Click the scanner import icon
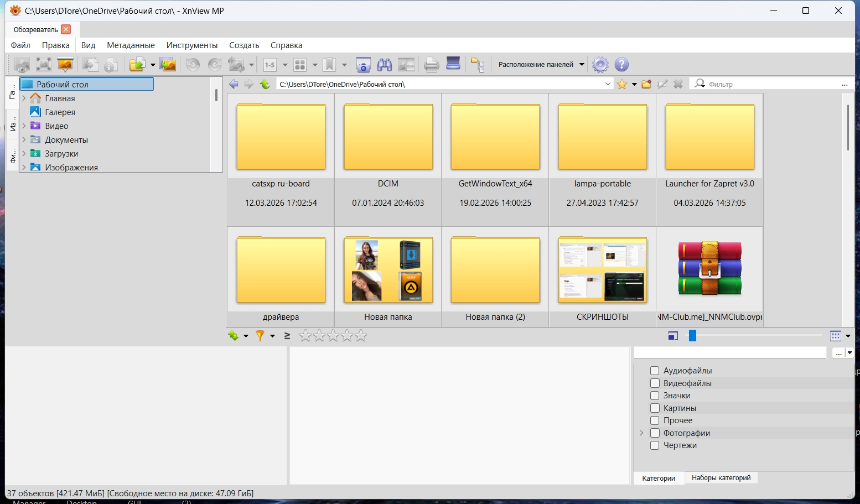Viewport: 860px width, 504px height. [x=453, y=64]
